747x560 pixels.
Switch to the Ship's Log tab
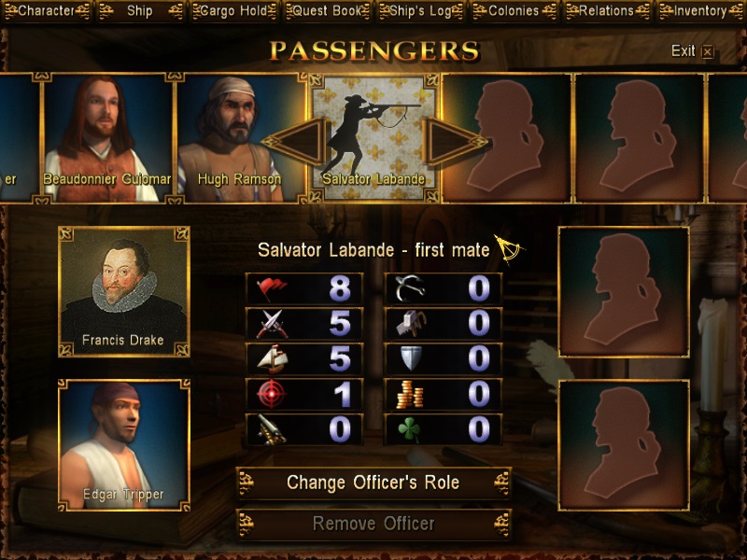[x=420, y=11]
